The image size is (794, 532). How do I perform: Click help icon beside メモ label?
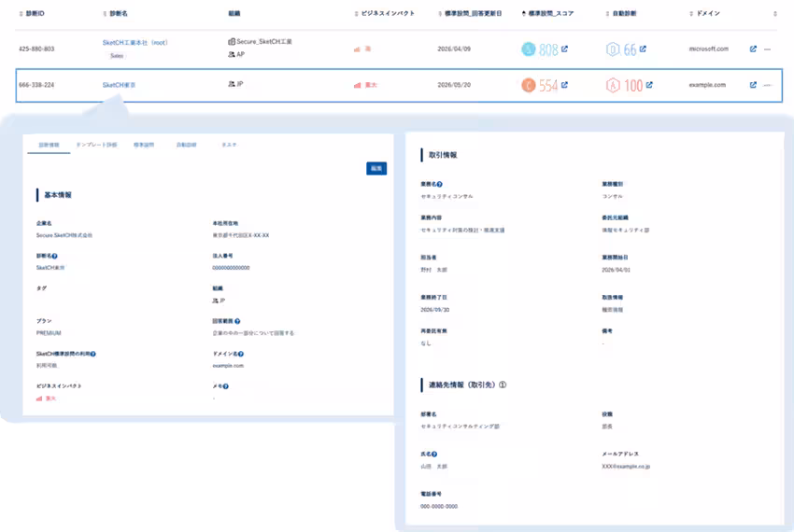[x=226, y=386]
